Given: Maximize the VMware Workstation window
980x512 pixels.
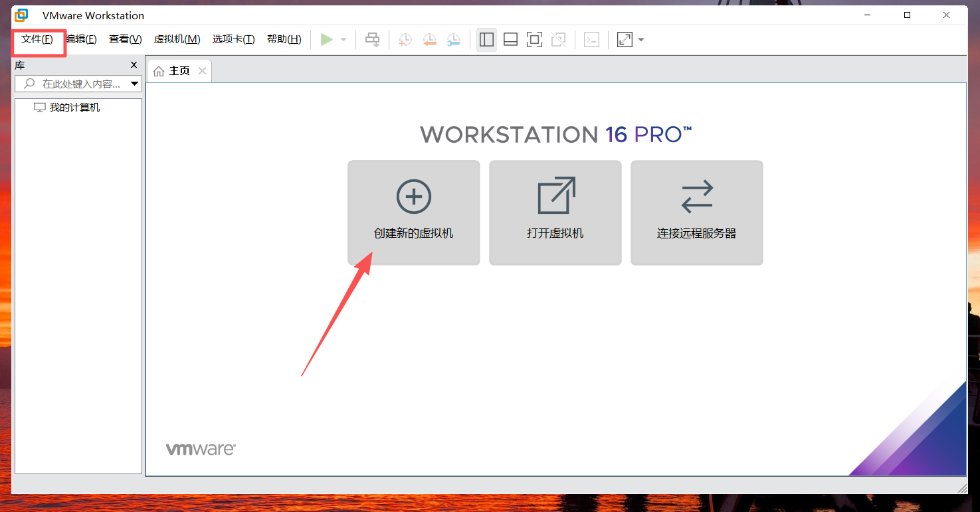Looking at the screenshot, I should 907,15.
